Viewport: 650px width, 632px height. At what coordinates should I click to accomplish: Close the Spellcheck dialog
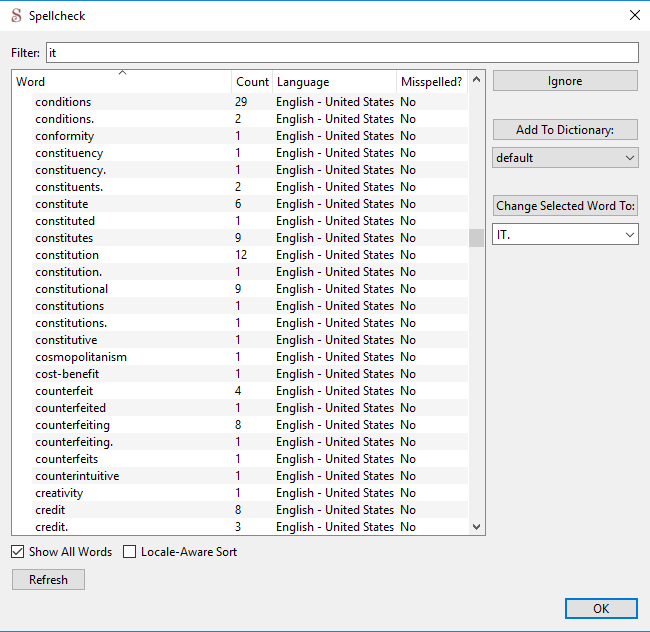tap(634, 15)
